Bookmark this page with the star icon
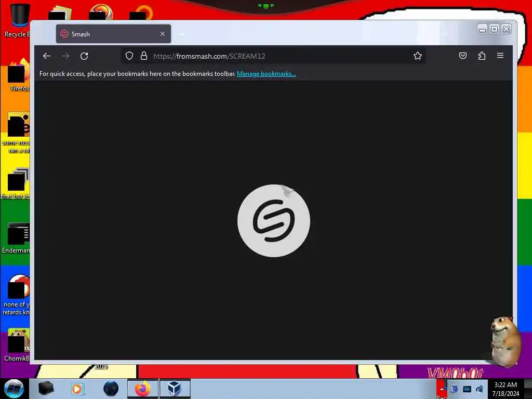 point(418,56)
